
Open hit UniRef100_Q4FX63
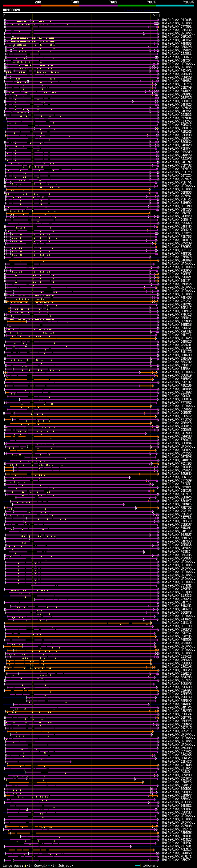pos(177,37)
